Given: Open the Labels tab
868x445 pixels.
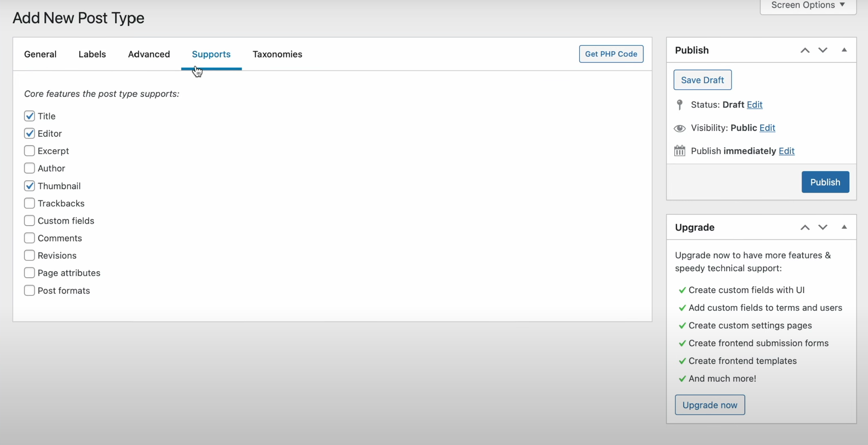Looking at the screenshot, I should tap(92, 54).
